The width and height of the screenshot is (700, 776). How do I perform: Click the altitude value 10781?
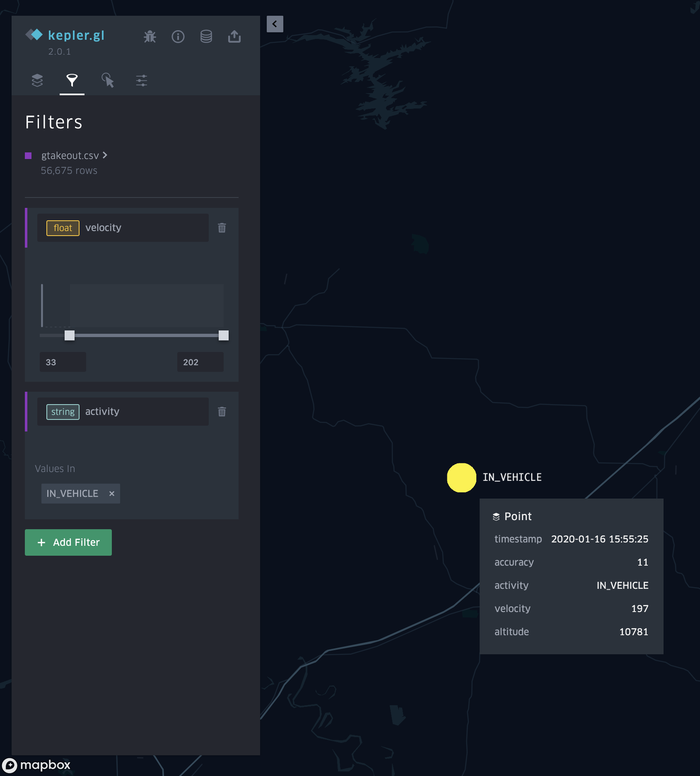(634, 632)
